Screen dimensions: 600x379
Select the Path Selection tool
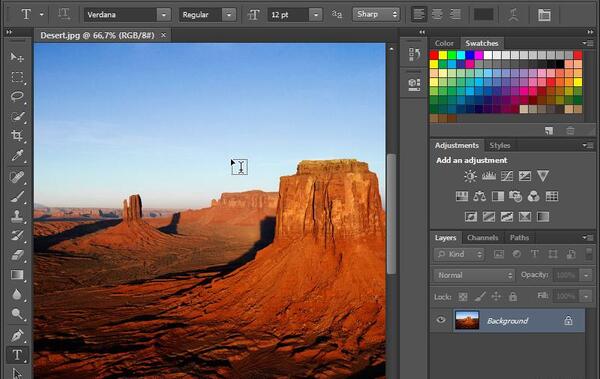click(17, 373)
